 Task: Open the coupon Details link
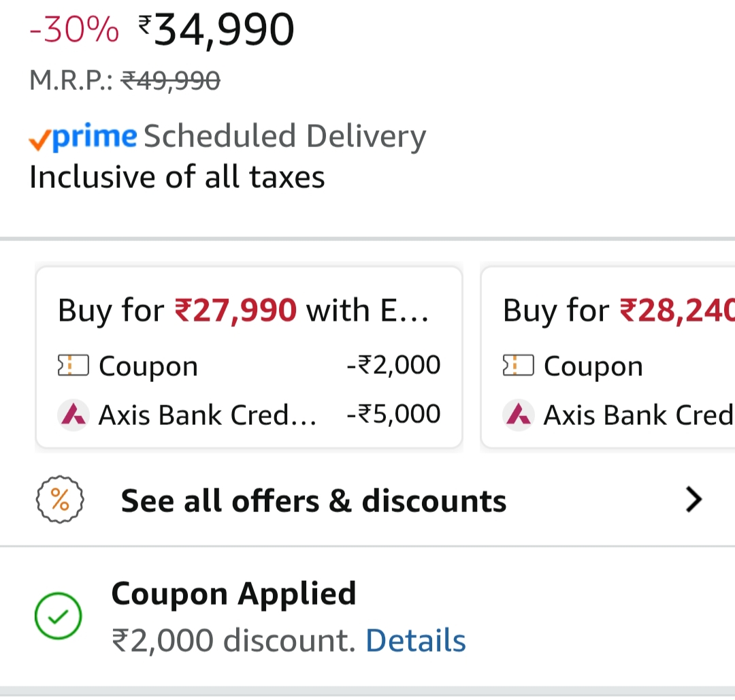click(x=416, y=641)
